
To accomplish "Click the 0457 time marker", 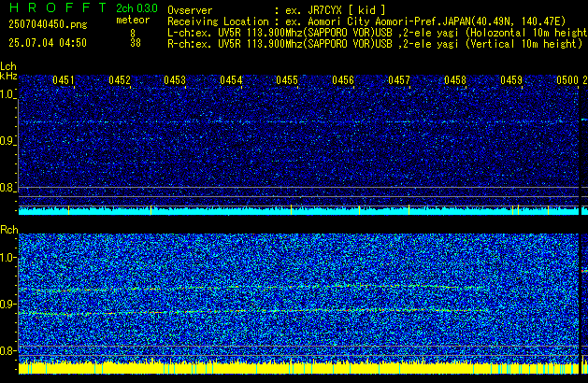I will 399,80.
